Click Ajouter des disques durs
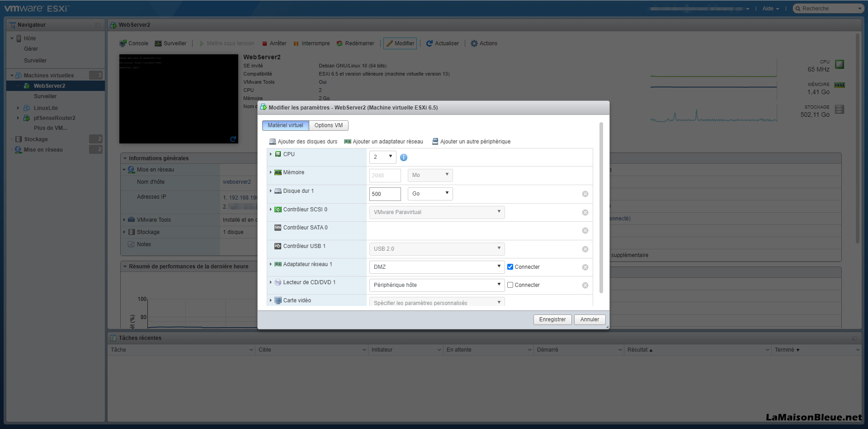Screen dimensions: 868x429 click(x=303, y=142)
